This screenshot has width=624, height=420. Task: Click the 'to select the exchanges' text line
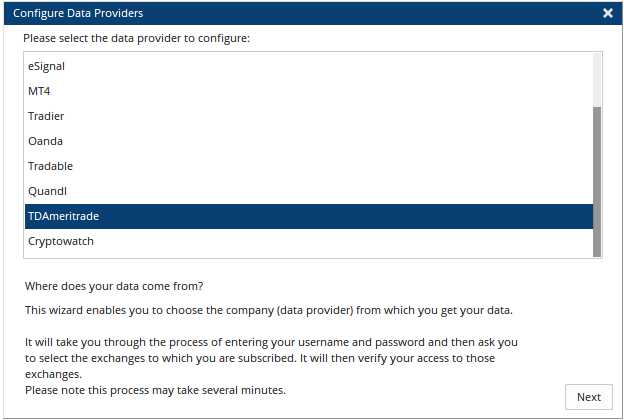click(x=260, y=358)
